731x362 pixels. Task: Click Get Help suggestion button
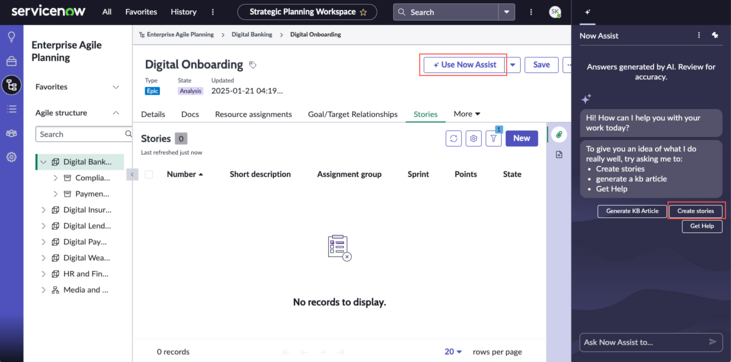coord(702,226)
